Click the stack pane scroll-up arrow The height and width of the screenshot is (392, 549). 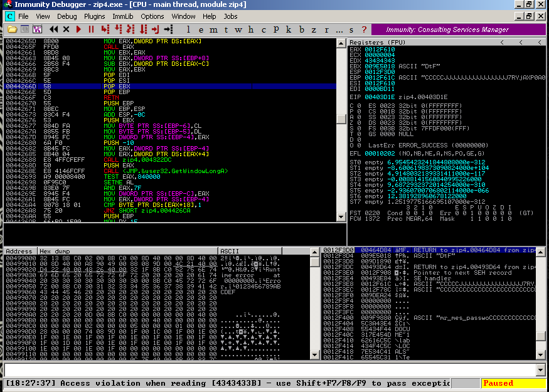point(541,252)
